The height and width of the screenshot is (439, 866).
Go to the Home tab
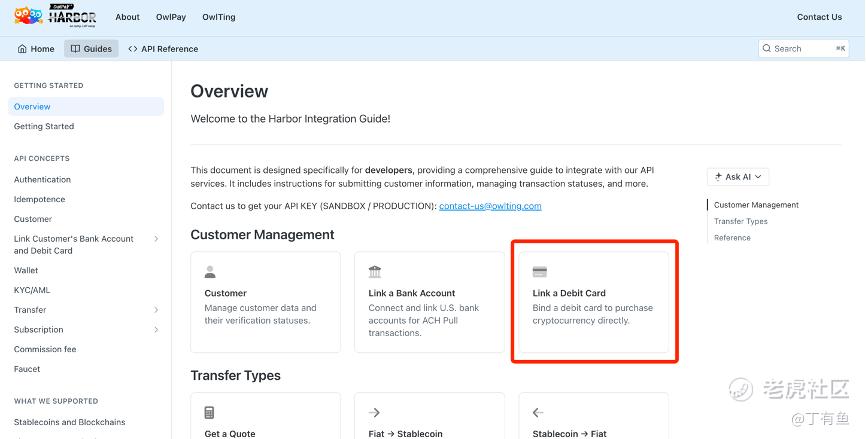[x=36, y=49]
